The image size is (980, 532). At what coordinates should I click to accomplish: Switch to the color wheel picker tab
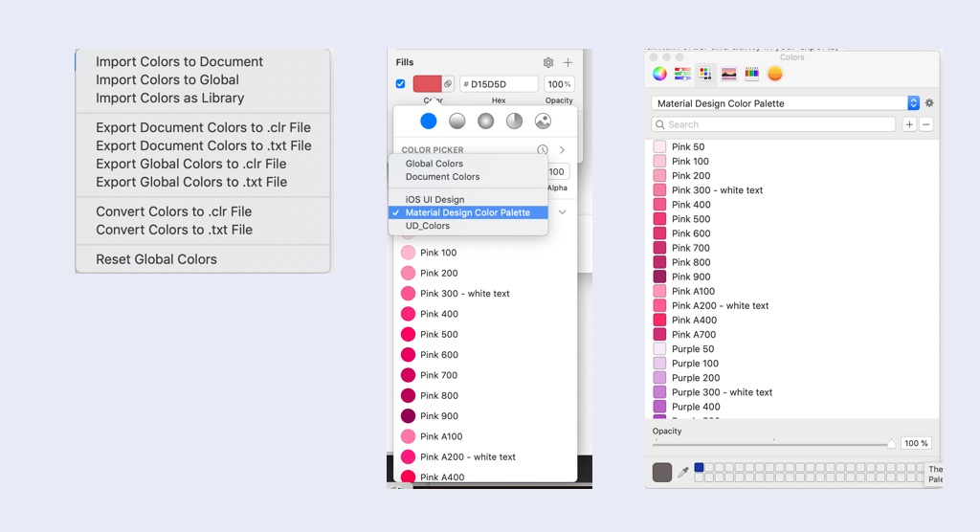[659, 74]
